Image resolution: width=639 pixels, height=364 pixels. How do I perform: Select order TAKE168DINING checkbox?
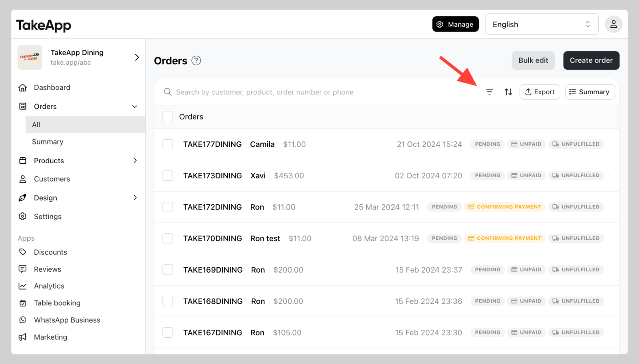point(168,301)
